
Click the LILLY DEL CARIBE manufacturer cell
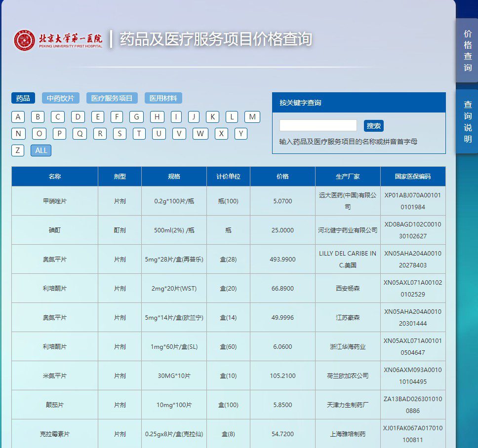(x=348, y=259)
